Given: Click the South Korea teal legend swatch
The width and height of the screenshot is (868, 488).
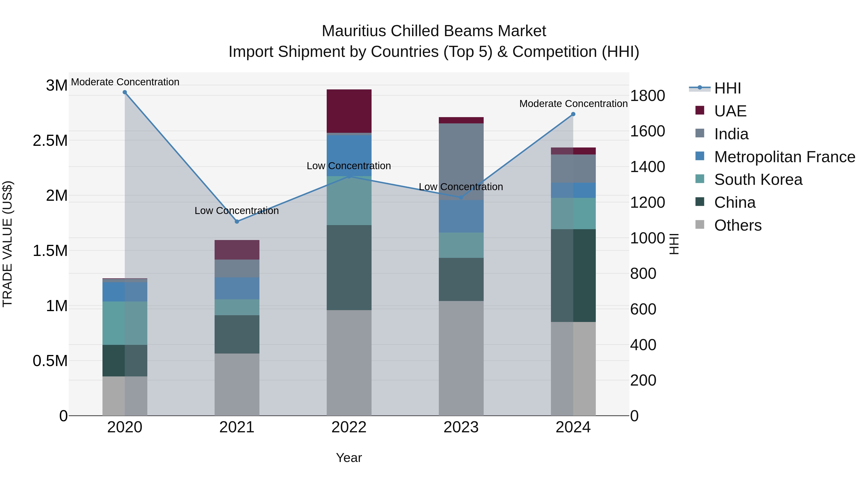Looking at the screenshot, I should point(700,179).
